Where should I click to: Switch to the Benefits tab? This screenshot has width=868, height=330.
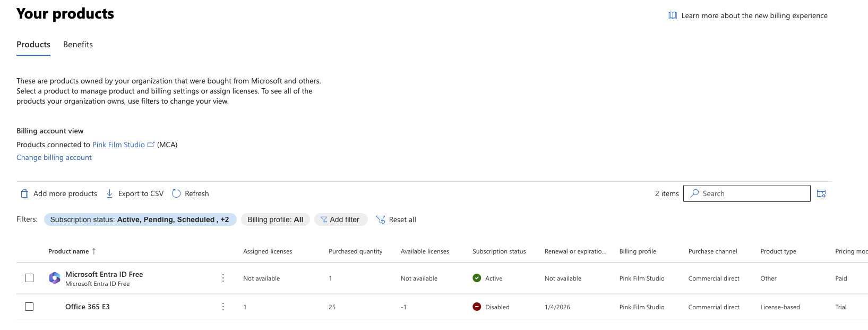(x=78, y=45)
